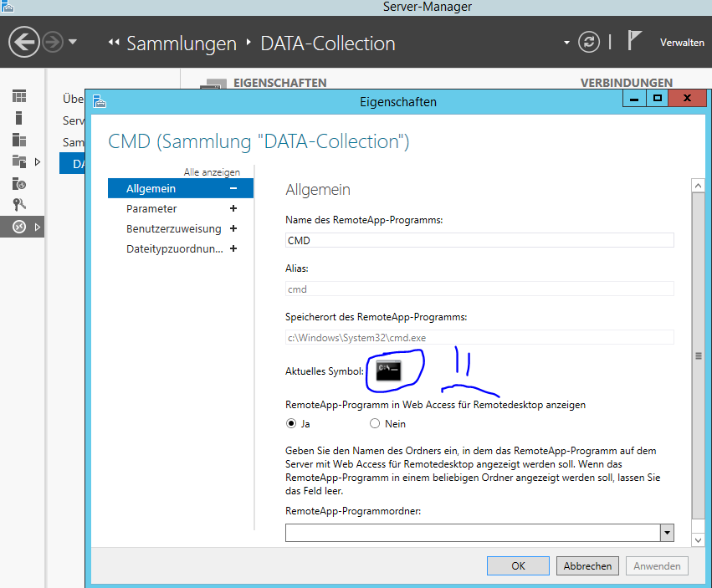Click the Speicherort path field
712x588 pixels.
(x=479, y=337)
